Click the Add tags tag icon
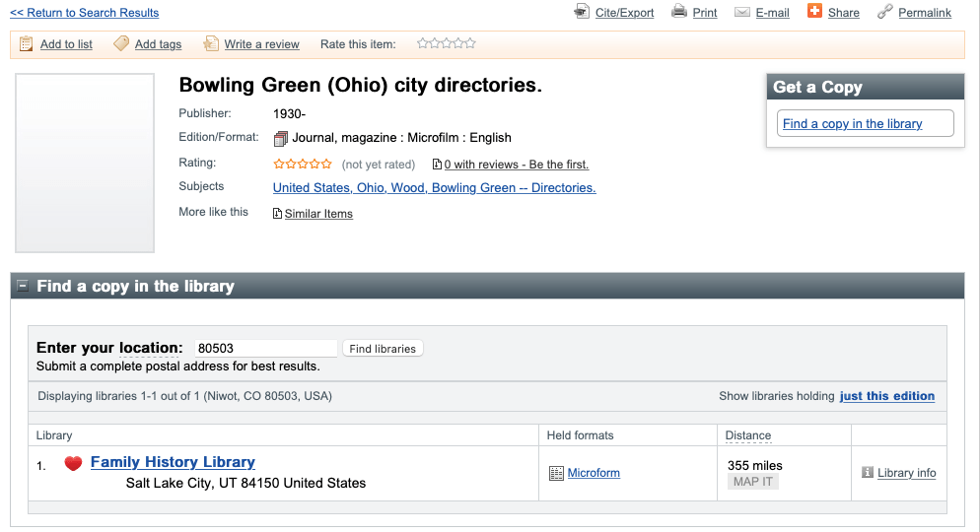980x532 pixels. [121, 43]
